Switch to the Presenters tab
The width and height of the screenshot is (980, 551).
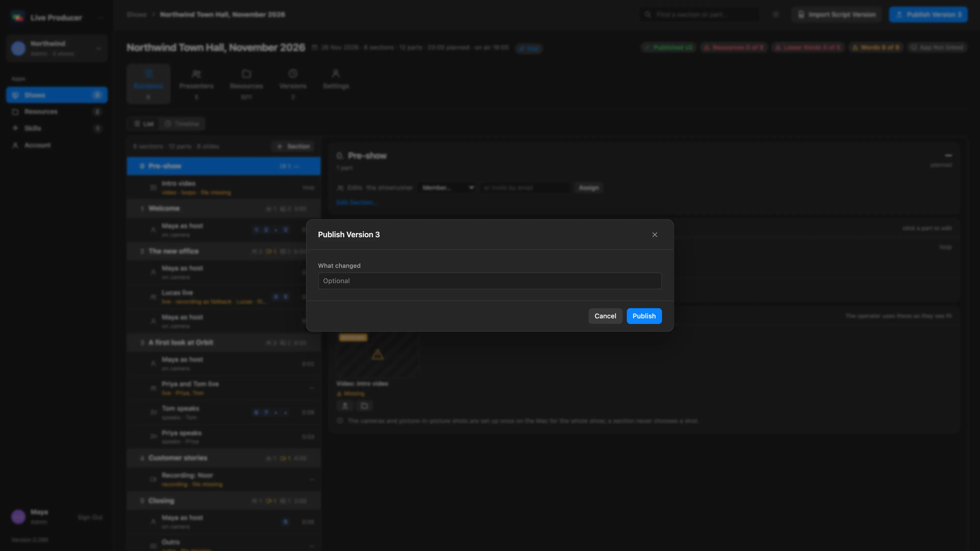[196, 84]
